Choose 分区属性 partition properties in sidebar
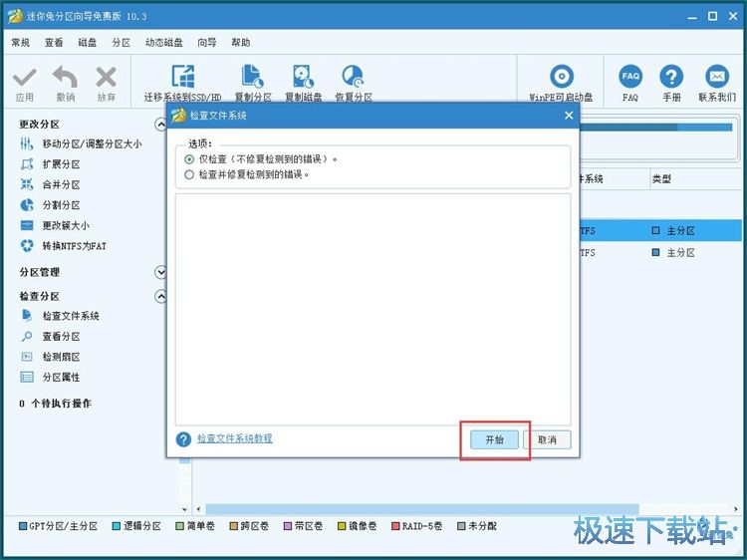 tap(51, 377)
